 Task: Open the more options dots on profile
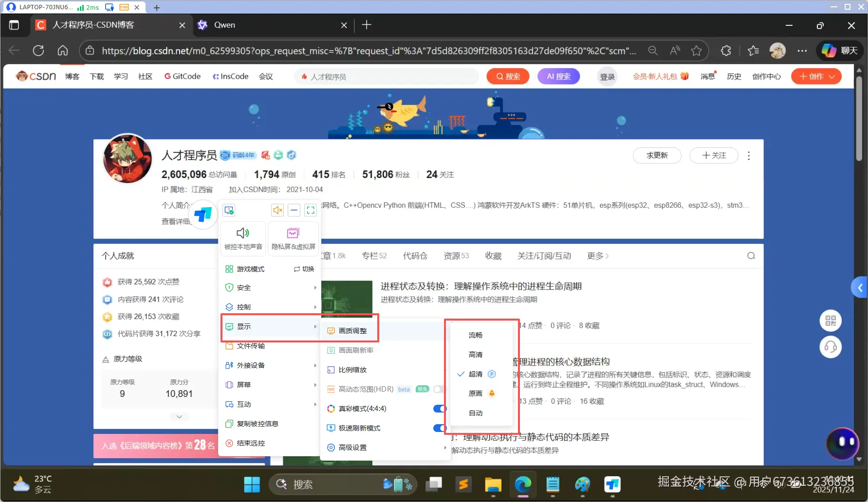tap(749, 156)
